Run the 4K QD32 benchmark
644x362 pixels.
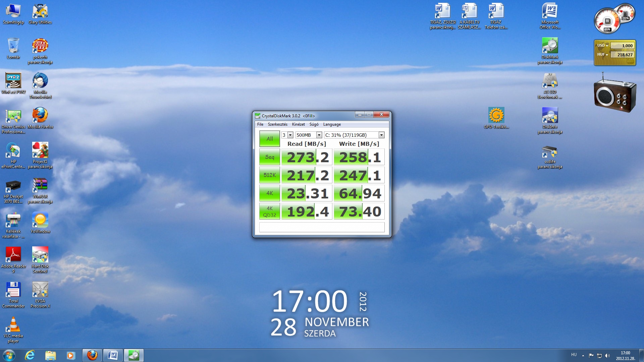click(269, 212)
